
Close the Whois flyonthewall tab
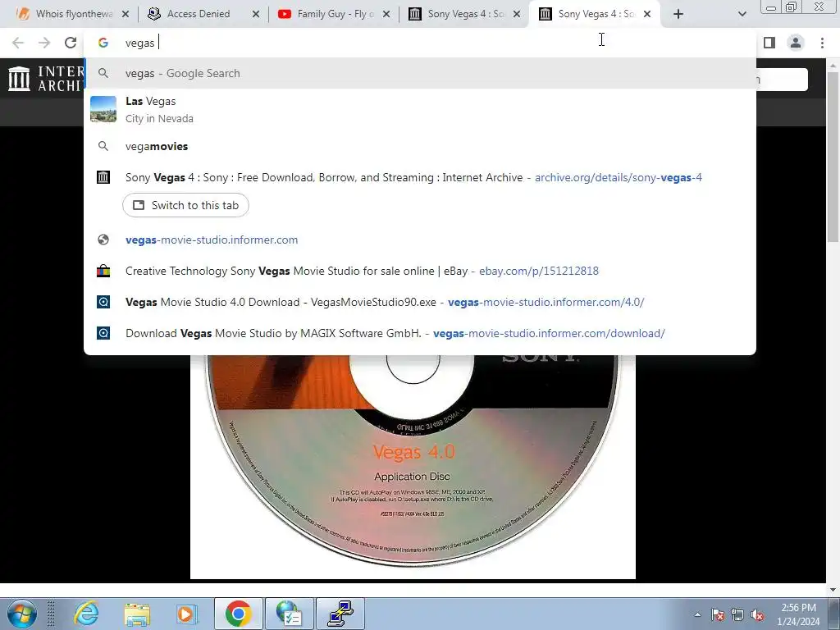click(x=126, y=14)
